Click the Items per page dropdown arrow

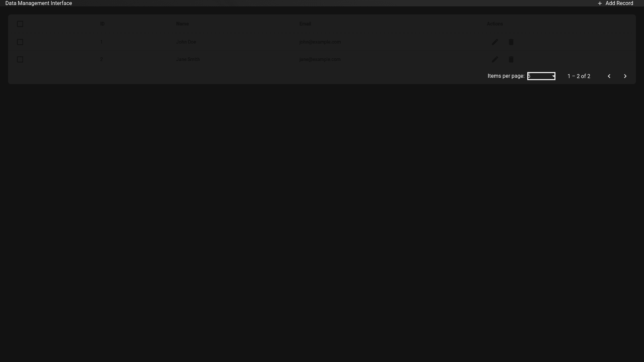click(553, 76)
